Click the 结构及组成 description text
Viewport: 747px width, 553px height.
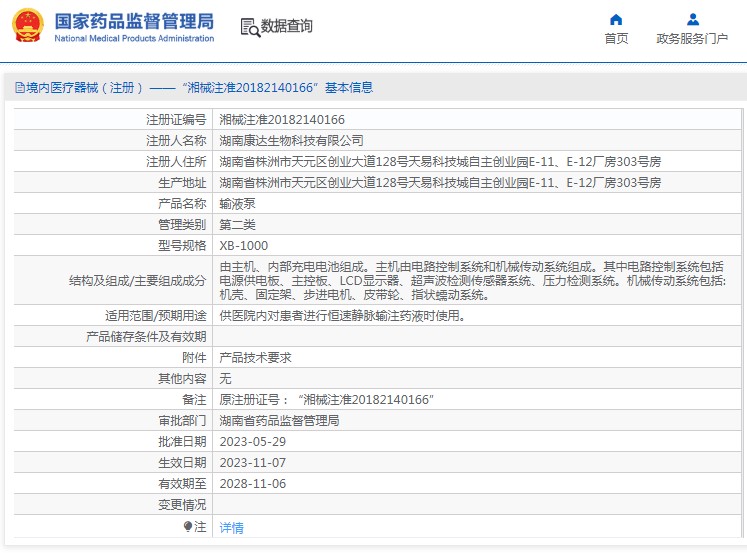[x=472, y=281]
